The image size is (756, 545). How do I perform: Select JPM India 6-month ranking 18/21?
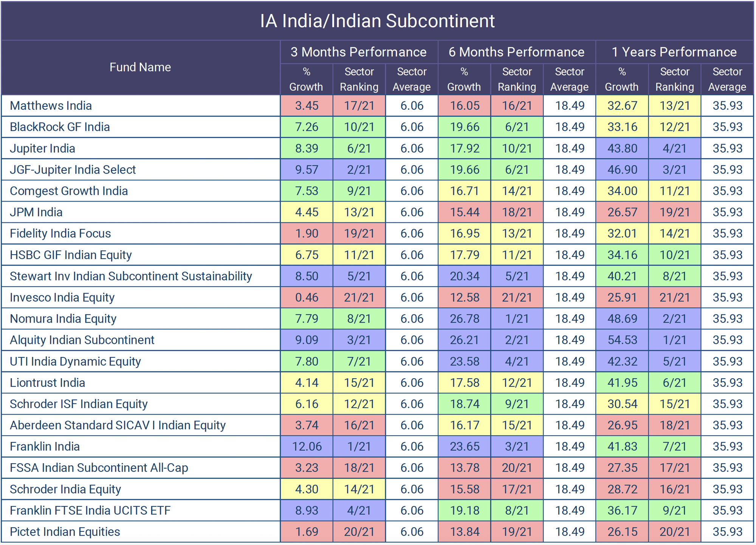pyautogui.click(x=517, y=212)
